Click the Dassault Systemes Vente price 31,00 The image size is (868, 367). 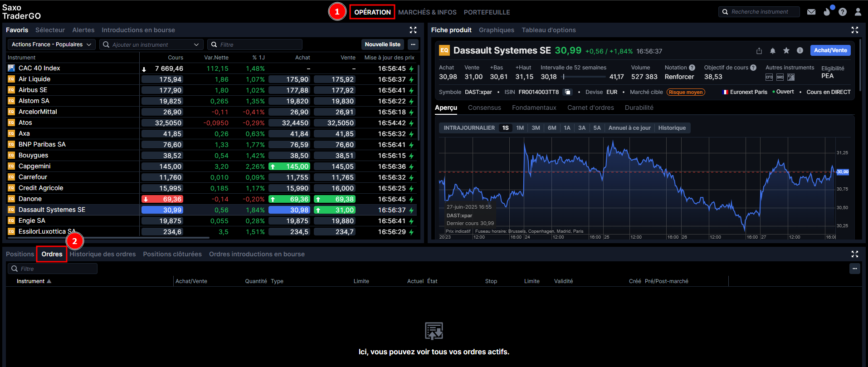point(335,210)
